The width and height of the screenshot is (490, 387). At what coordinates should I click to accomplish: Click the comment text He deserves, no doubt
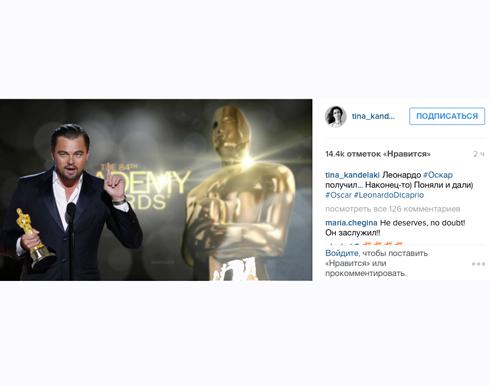tap(422, 223)
